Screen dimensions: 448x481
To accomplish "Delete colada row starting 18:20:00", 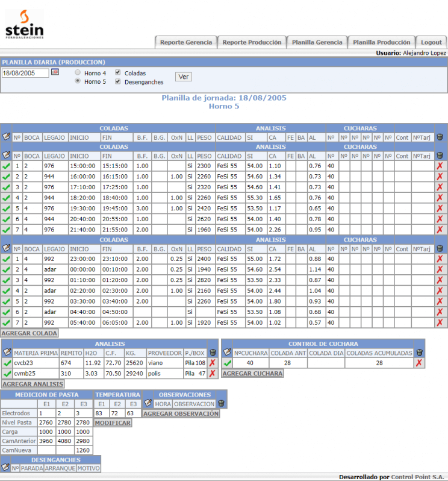I will click(440, 198).
